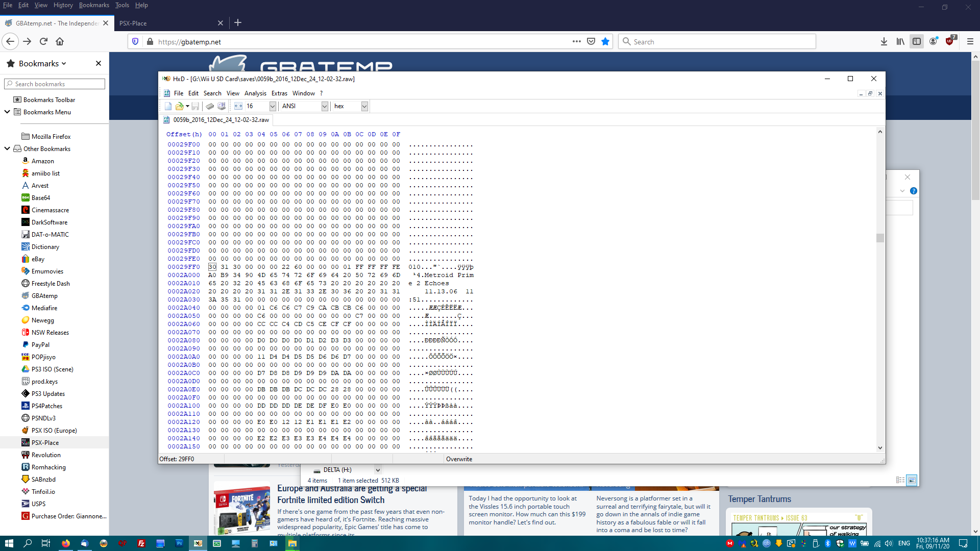This screenshot has width=980, height=551.
Task: Toggle the bookmark star for this page
Action: point(605,42)
